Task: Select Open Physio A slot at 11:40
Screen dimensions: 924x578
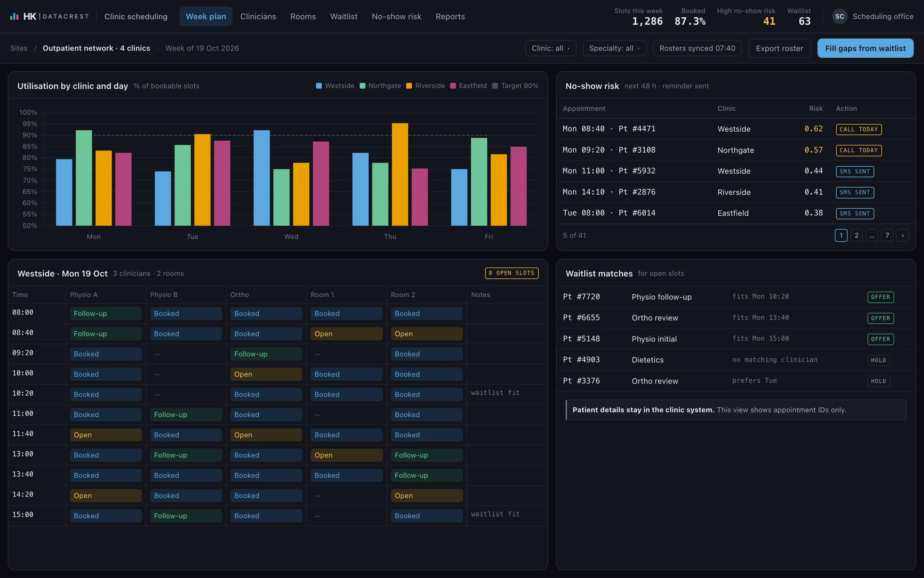Action: 105,435
